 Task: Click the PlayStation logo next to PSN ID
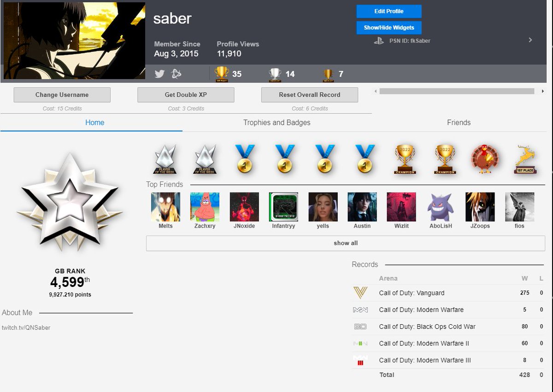pyautogui.click(x=379, y=41)
